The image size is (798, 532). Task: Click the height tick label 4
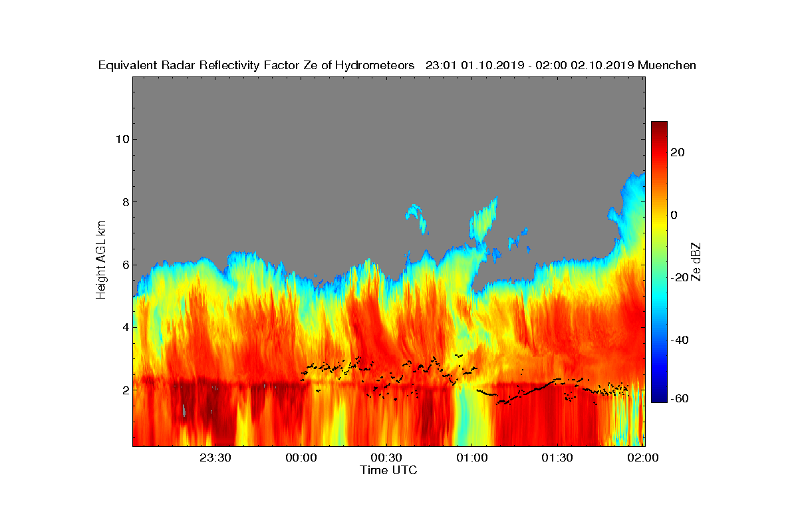[x=124, y=327]
